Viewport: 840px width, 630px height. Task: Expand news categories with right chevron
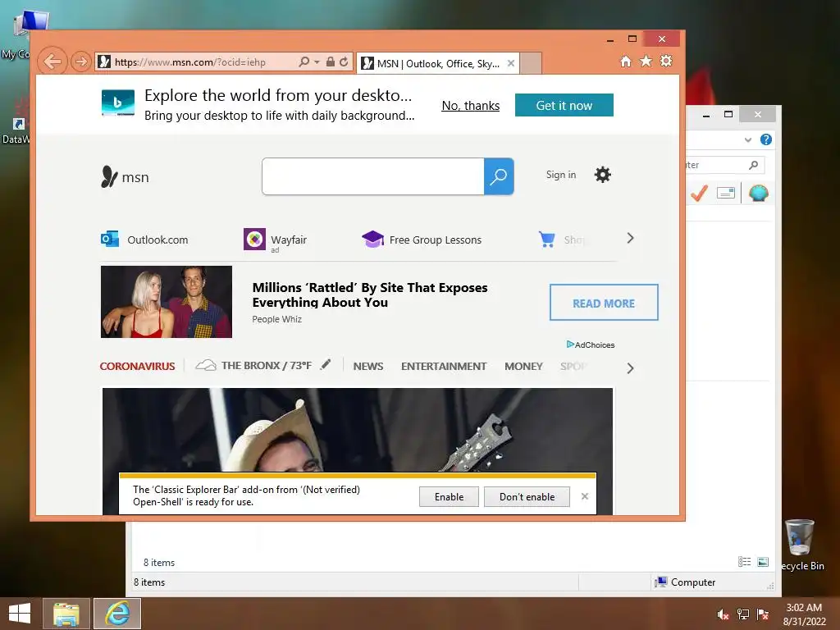tap(630, 368)
